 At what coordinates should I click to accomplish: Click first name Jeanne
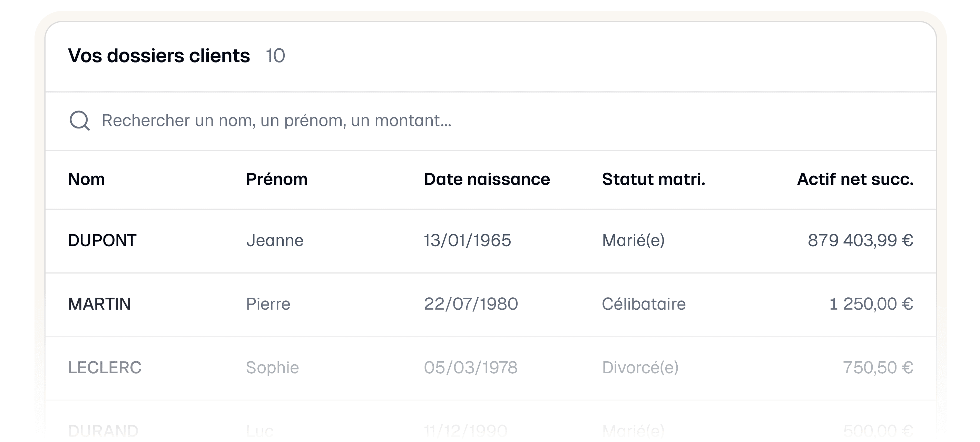(x=275, y=241)
